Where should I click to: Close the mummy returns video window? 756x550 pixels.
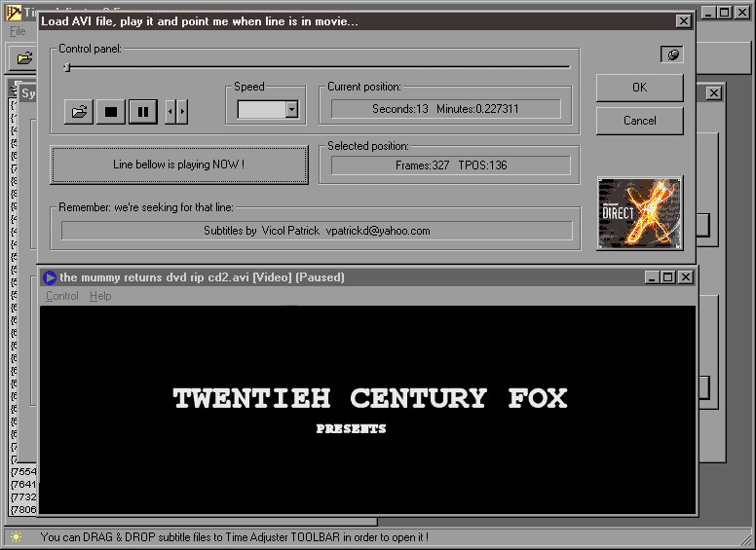coord(686,277)
